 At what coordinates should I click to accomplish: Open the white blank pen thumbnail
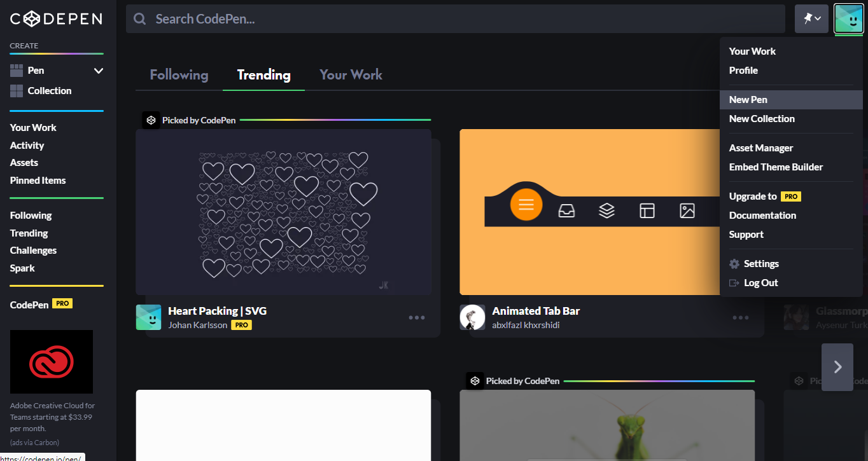click(x=284, y=425)
